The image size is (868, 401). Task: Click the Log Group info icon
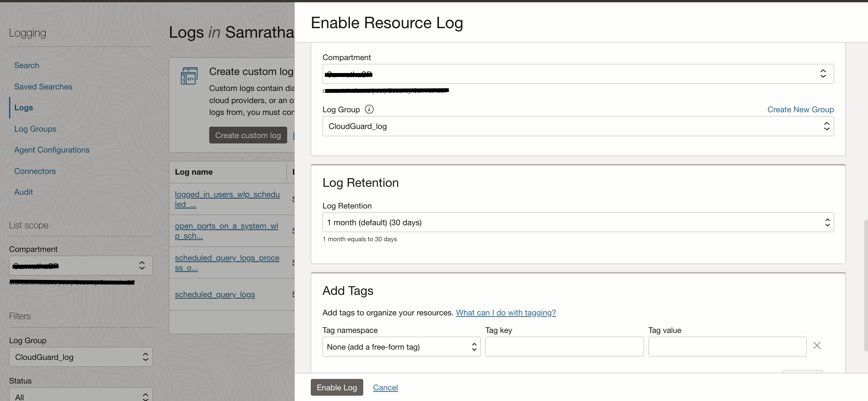[369, 110]
